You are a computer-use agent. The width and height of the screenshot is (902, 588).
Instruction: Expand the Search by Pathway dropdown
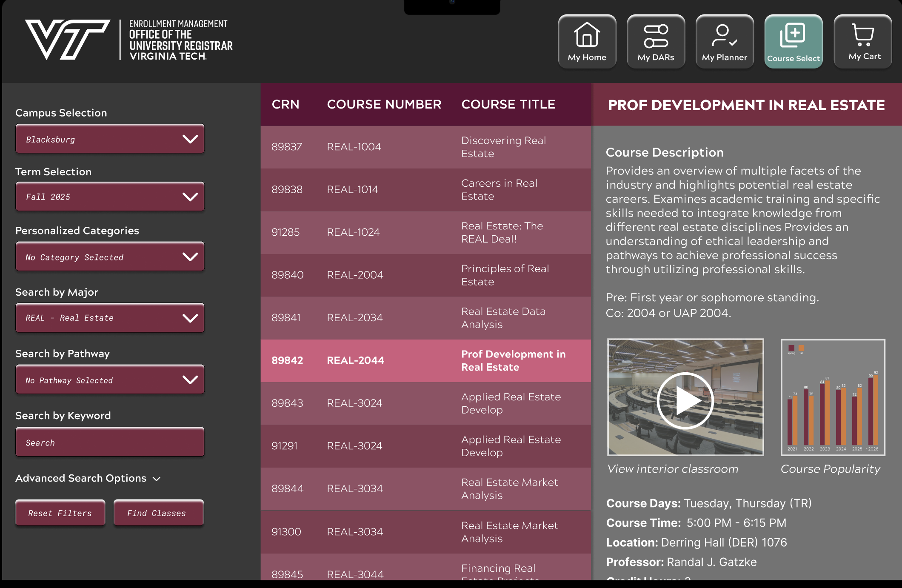tap(110, 380)
